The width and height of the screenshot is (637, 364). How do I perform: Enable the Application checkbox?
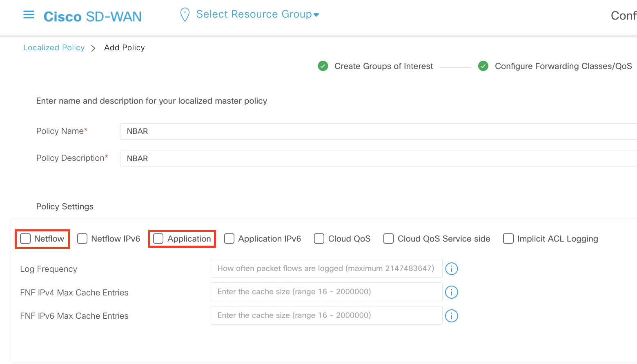[x=158, y=239]
